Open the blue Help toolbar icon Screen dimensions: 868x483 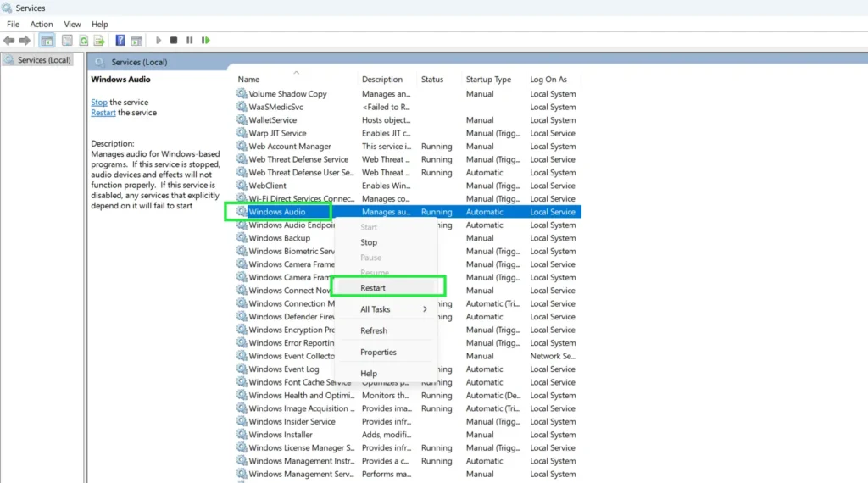pos(120,41)
